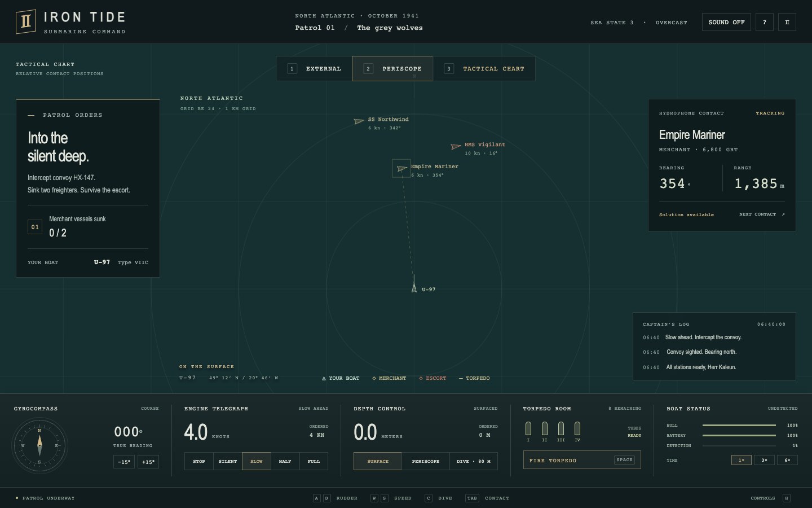Screen dimensions: 812x508
Task: Set time compression to 1×
Action: click(x=742, y=460)
